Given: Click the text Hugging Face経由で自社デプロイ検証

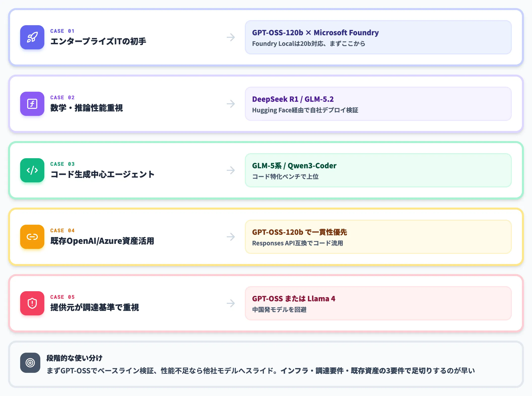Looking at the screenshot, I should [x=305, y=110].
